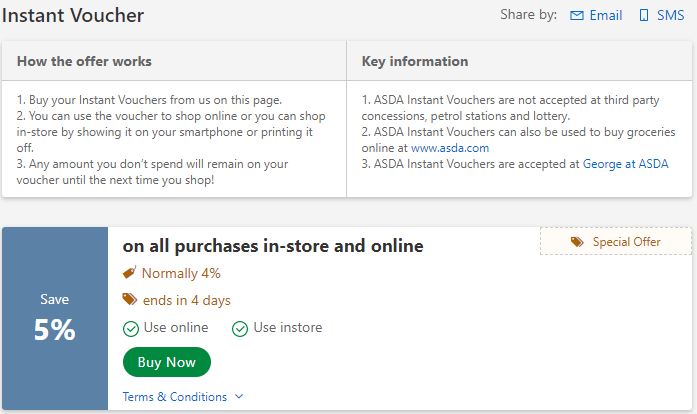
Task: Expand the Terms & Conditions chevron
Action: pos(239,397)
